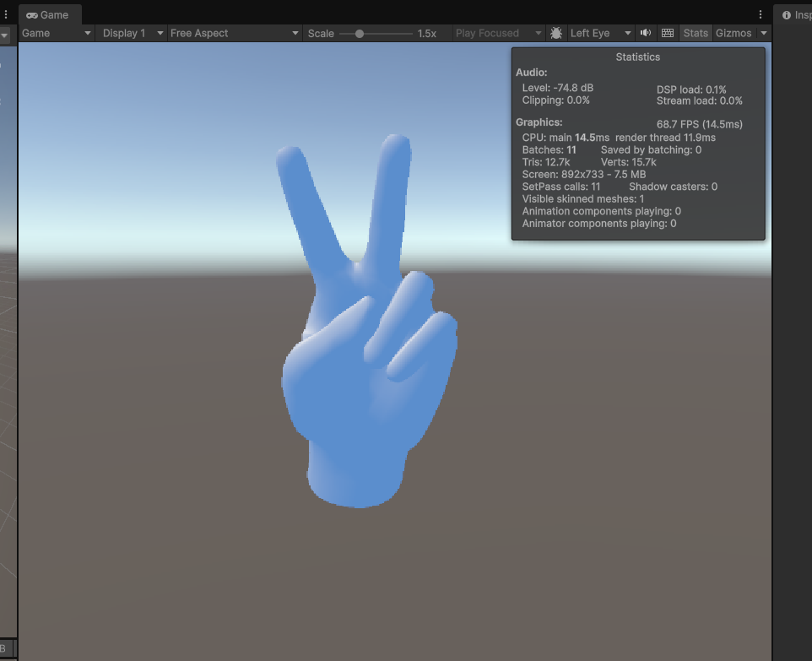Toggle the shortcuts keyboard icon

click(x=668, y=33)
